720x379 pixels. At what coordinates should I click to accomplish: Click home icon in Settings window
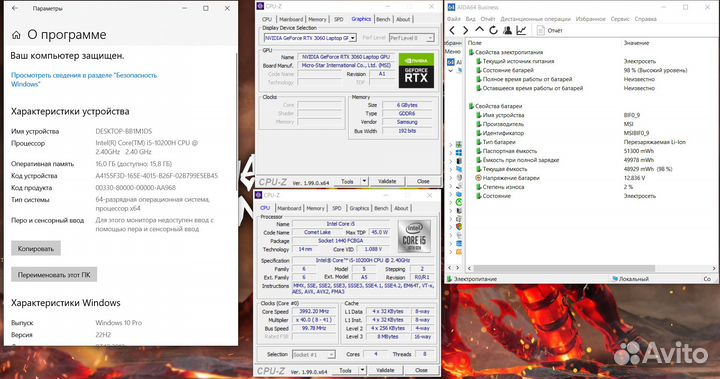[x=16, y=35]
